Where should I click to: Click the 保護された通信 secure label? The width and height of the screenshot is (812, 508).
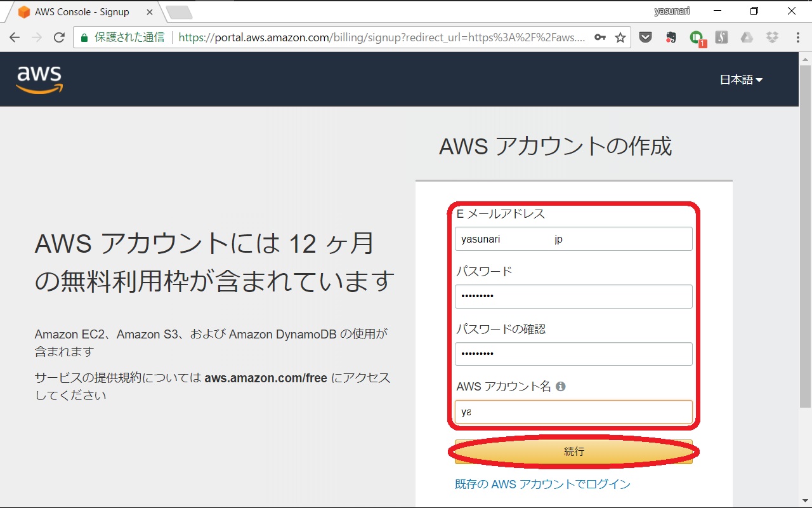coord(129,37)
